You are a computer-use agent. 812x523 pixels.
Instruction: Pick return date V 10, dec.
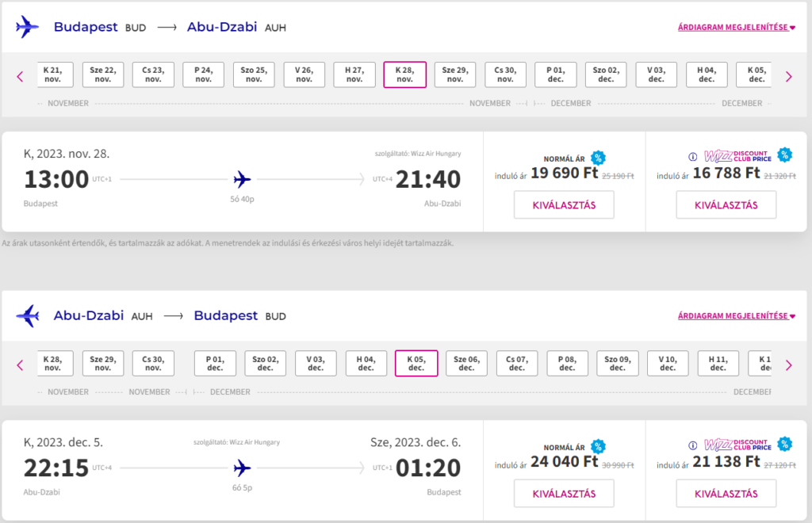point(668,363)
